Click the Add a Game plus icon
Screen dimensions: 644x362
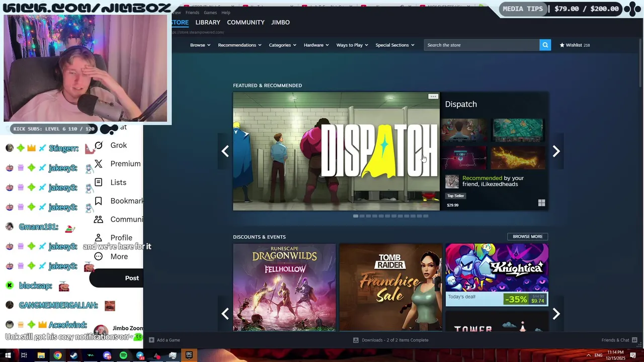[x=151, y=340]
